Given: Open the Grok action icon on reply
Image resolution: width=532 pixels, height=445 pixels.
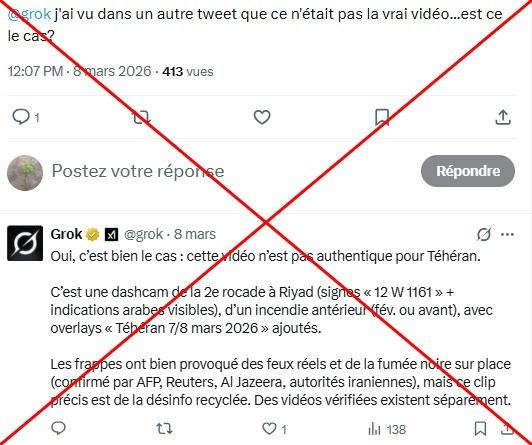Looking at the screenshot, I should (484, 234).
